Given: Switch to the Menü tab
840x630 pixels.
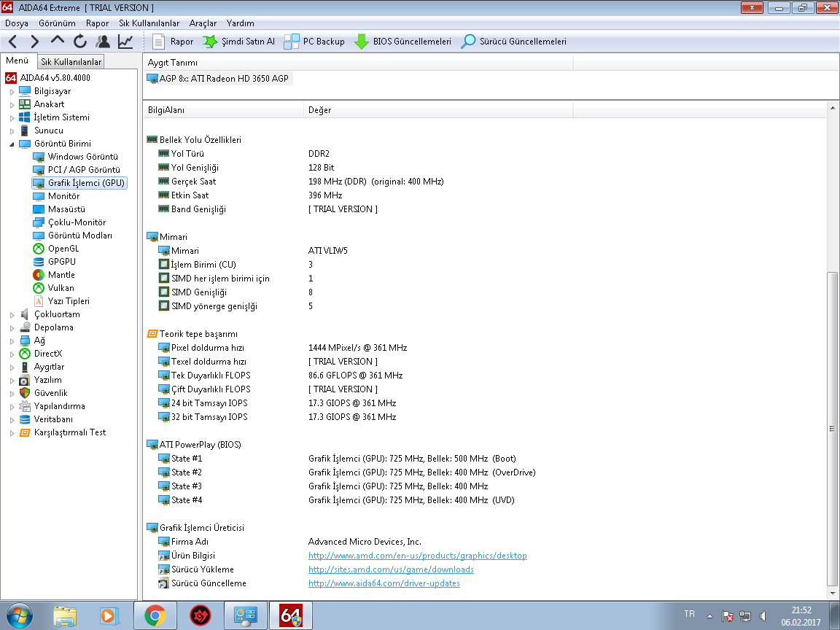Looking at the screenshot, I should click(x=17, y=61).
